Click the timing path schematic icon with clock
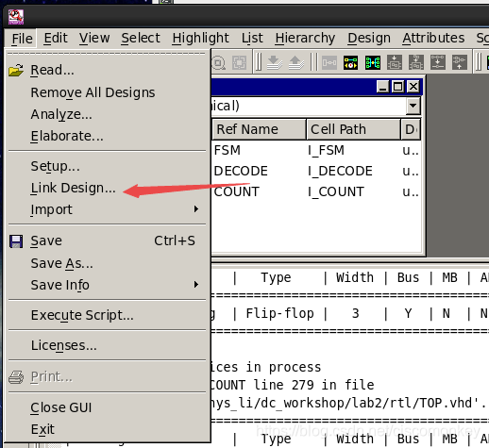The width and height of the screenshot is (489, 448). click(x=351, y=62)
